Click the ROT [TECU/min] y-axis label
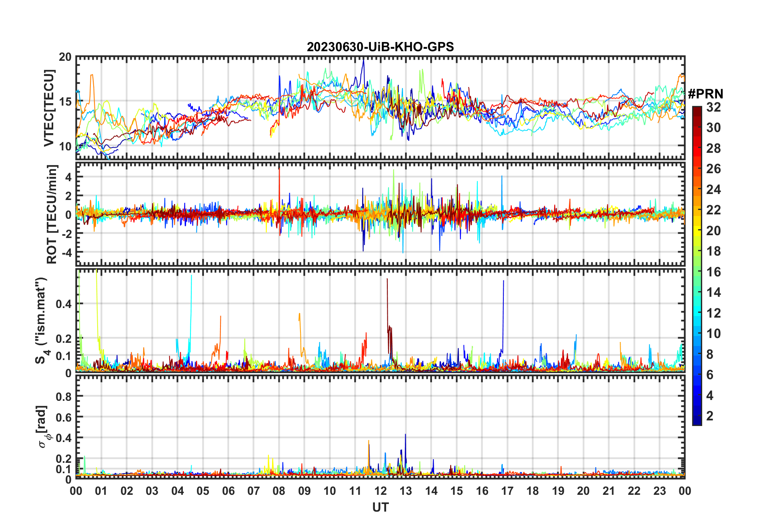The height and width of the screenshot is (532, 761). click(x=52, y=214)
